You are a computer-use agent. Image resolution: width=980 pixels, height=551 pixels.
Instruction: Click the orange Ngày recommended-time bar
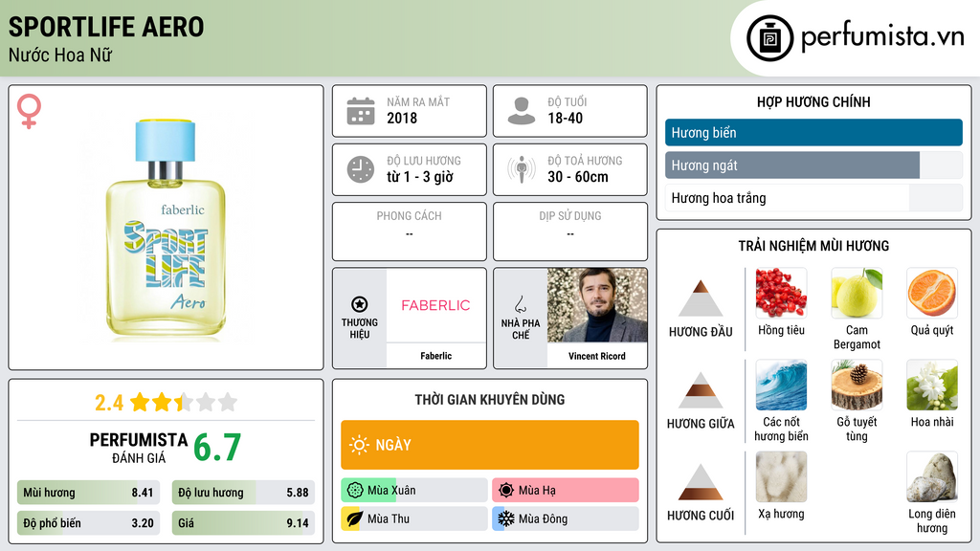click(x=489, y=445)
